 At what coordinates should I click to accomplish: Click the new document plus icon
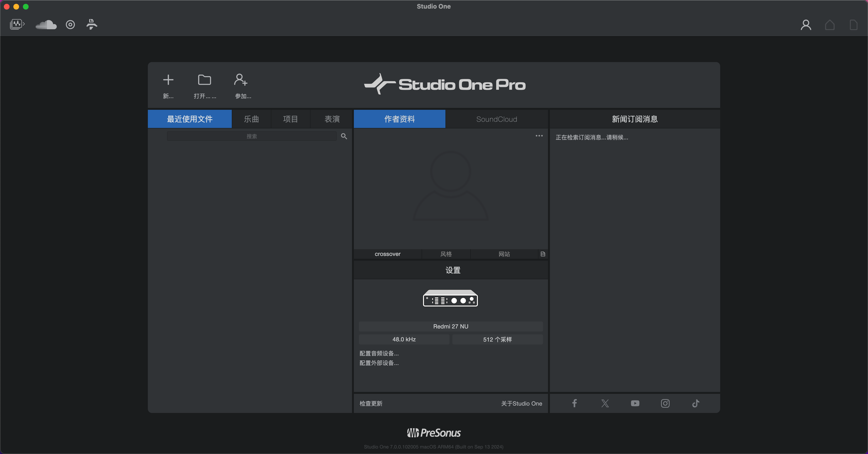pyautogui.click(x=168, y=80)
